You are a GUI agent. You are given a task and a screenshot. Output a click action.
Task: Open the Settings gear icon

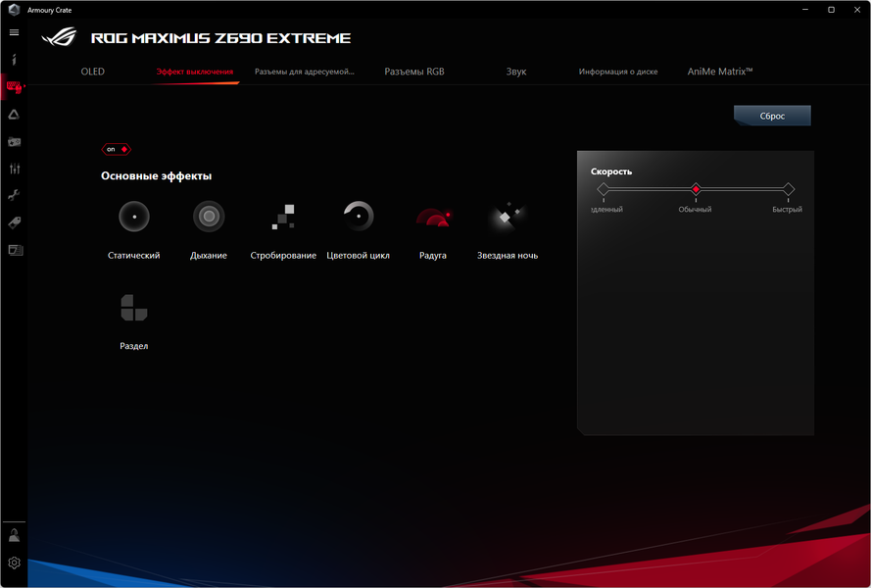14,563
